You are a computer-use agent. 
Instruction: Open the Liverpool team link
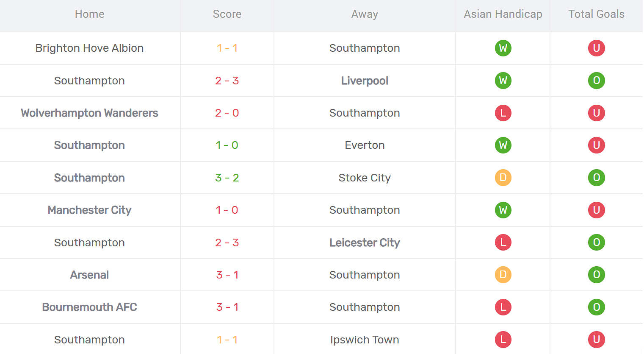point(365,81)
